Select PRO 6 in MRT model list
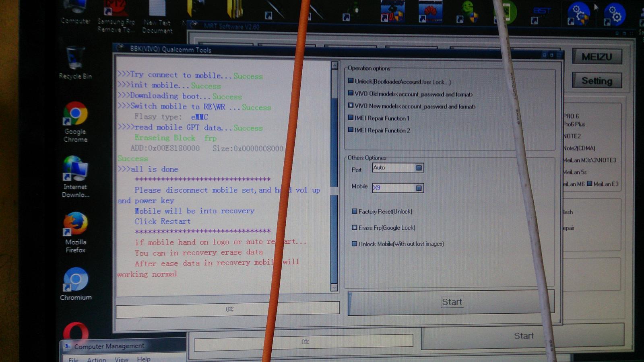The width and height of the screenshot is (644, 362). pos(571,116)
